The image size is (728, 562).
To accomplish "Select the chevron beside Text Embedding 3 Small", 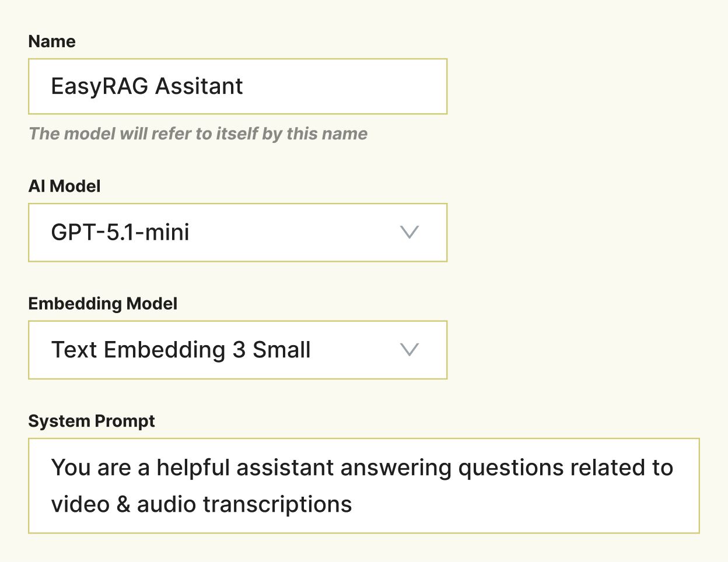I will point(409,350).
